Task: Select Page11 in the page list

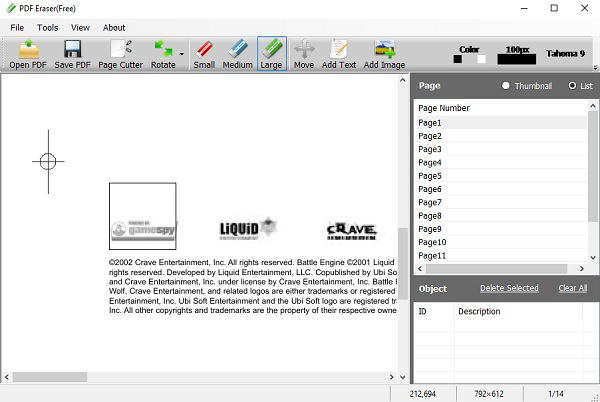Action: coord(501,256)
